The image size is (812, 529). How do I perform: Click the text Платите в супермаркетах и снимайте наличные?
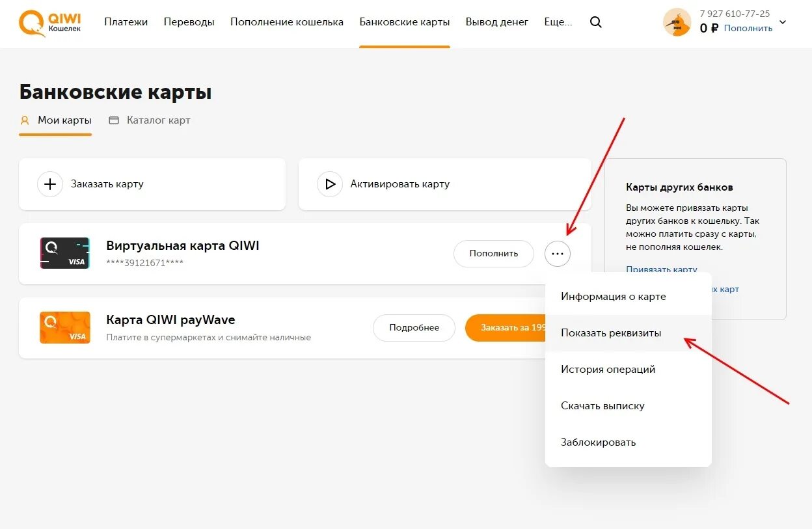point(208,338)
